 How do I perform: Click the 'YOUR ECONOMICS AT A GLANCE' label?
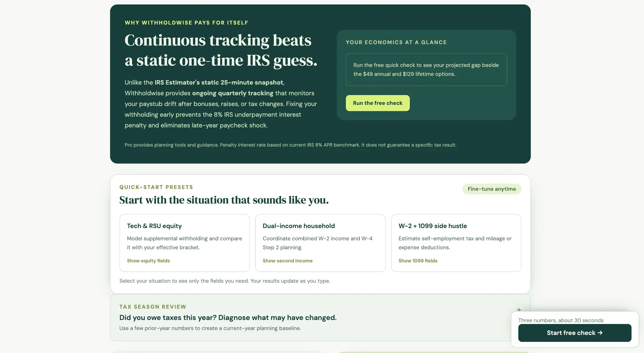point(396,42)
